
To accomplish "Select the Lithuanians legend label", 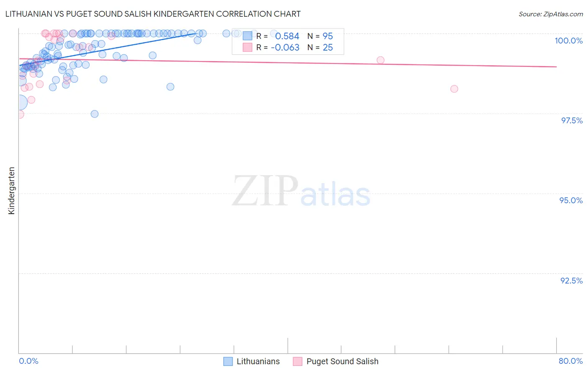I will 258,361.
